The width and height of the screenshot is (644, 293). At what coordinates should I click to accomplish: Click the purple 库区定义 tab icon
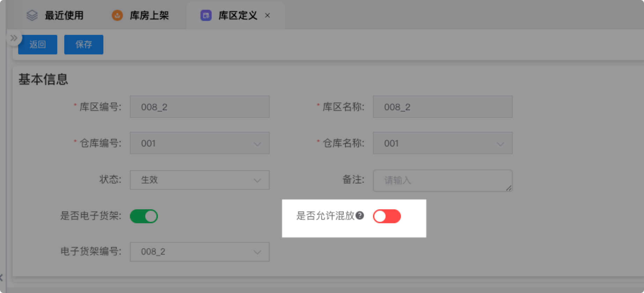click(206, 15)
